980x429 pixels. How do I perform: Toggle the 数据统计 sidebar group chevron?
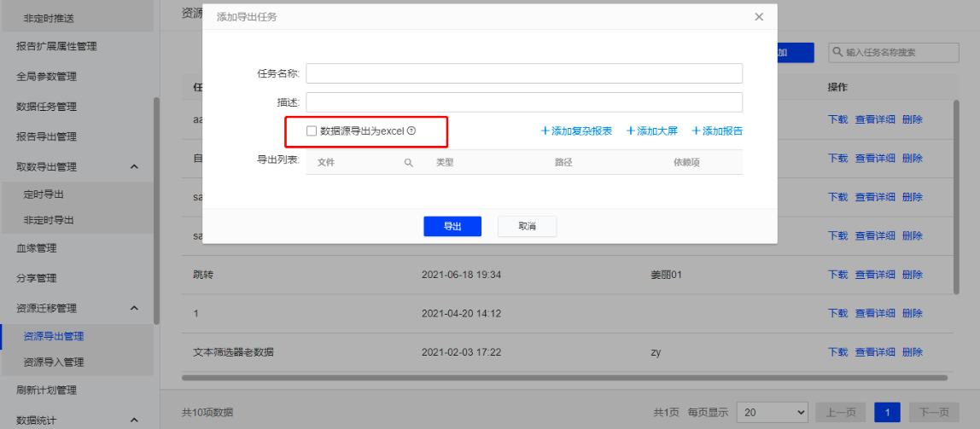click(x=134, y=420)
